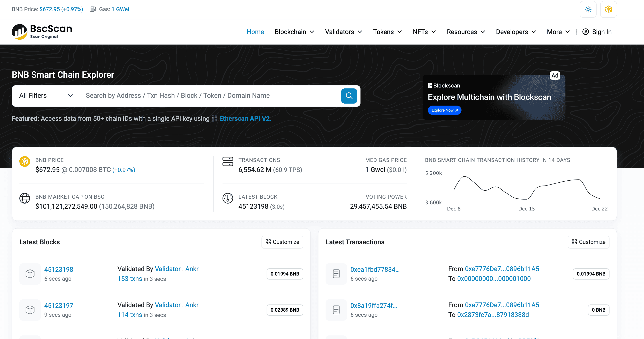Click the Explore Now ad button
644x339 pixels.
click(444, 110)
